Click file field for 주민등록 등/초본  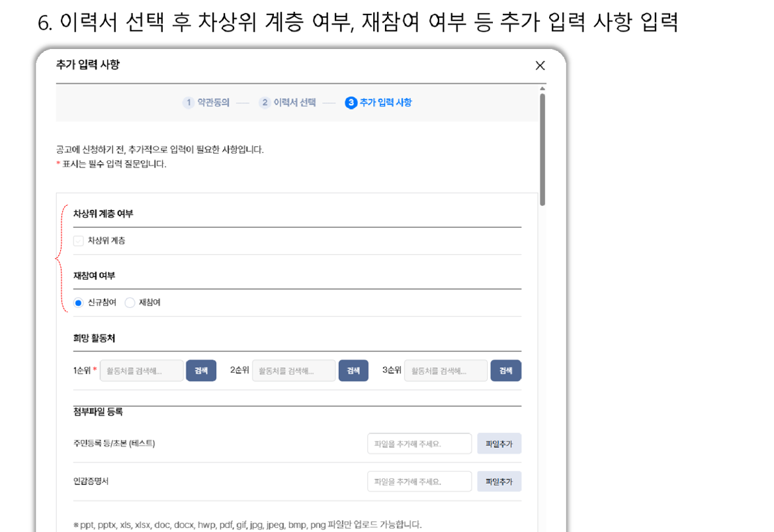pos(419,444)
